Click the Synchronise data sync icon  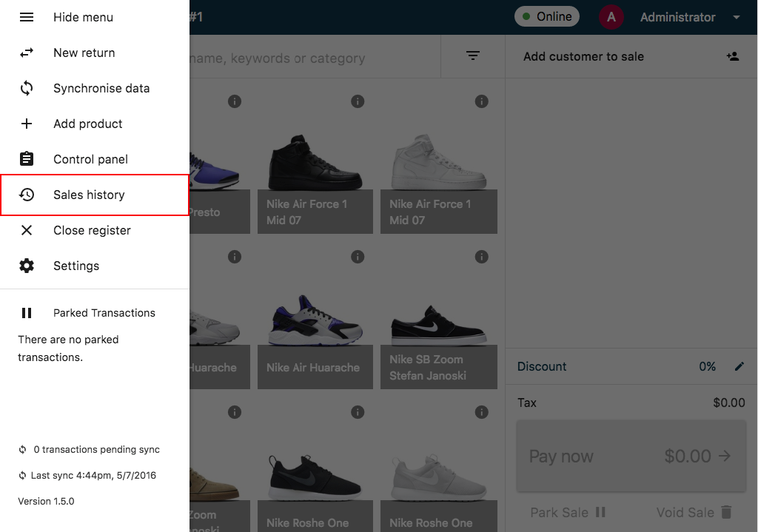27,89
